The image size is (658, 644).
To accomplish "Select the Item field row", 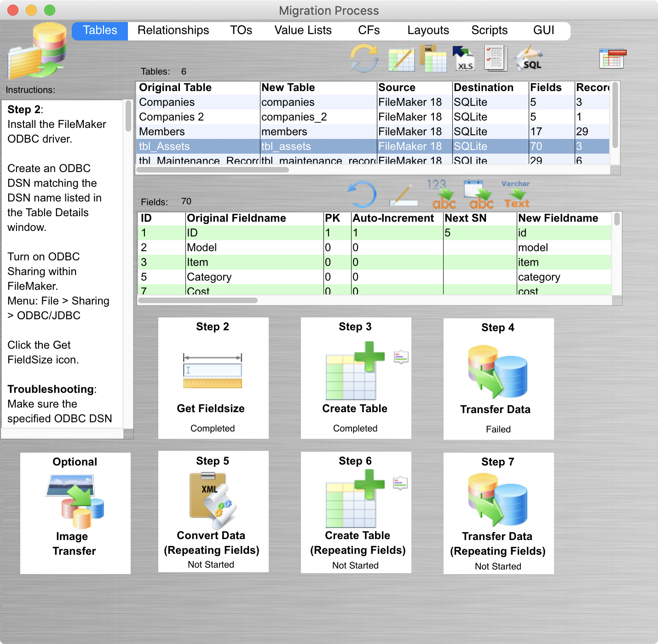I will [375, 262].
